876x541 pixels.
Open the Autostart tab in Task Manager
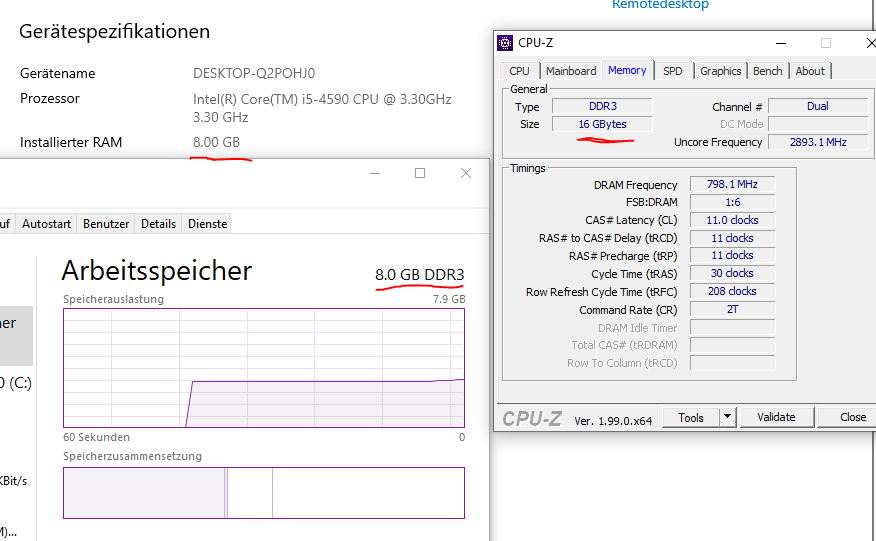46,224
